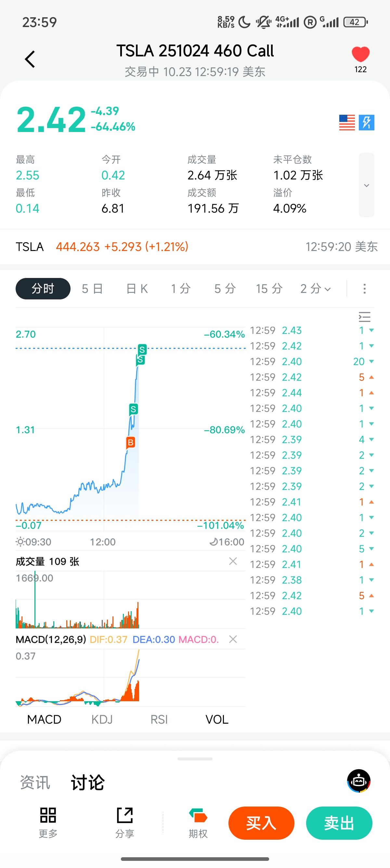Screen dimensions: 390x868
Task: Tap the trade list settings icon
Action: 364,317
